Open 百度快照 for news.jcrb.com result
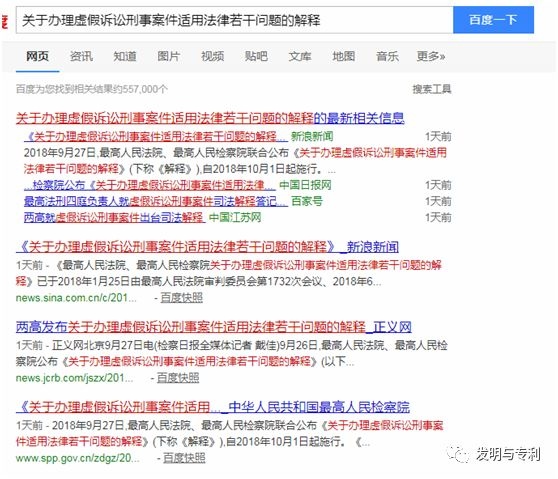This screenshot has width=558, height=479. click(x=178, y=378)
